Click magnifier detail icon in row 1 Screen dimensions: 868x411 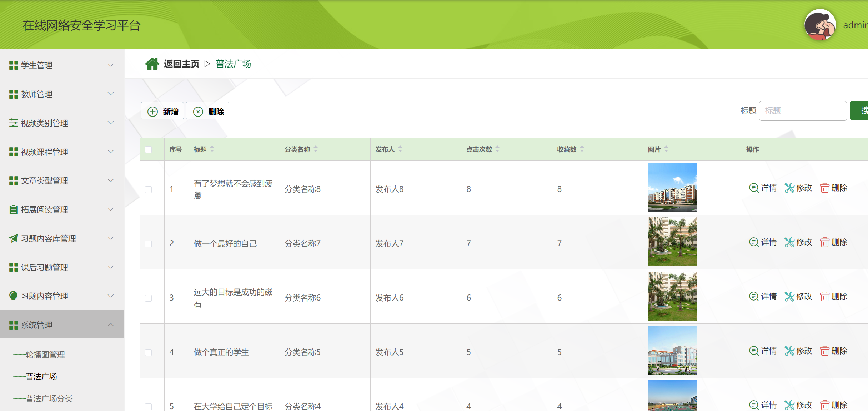[x=753, y=188]
